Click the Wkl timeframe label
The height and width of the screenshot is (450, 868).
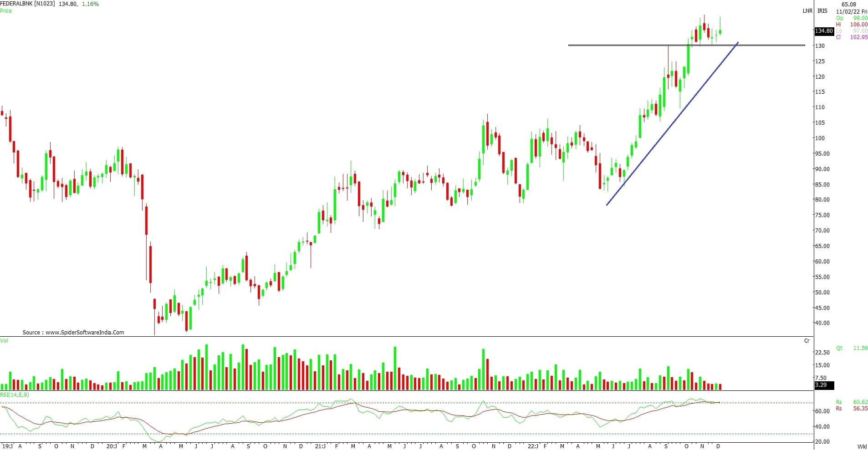[x=862, y=446]
